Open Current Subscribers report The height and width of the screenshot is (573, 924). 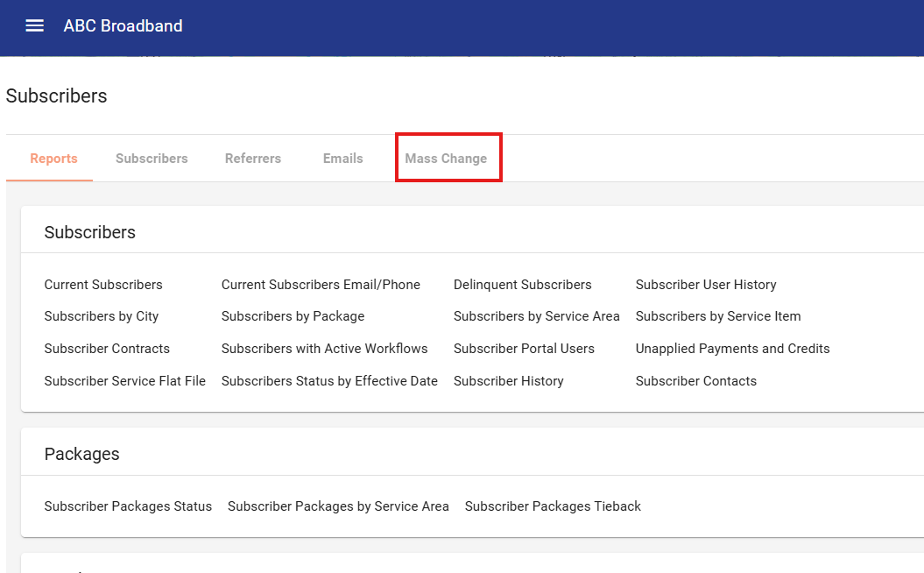tap(103, 285)
